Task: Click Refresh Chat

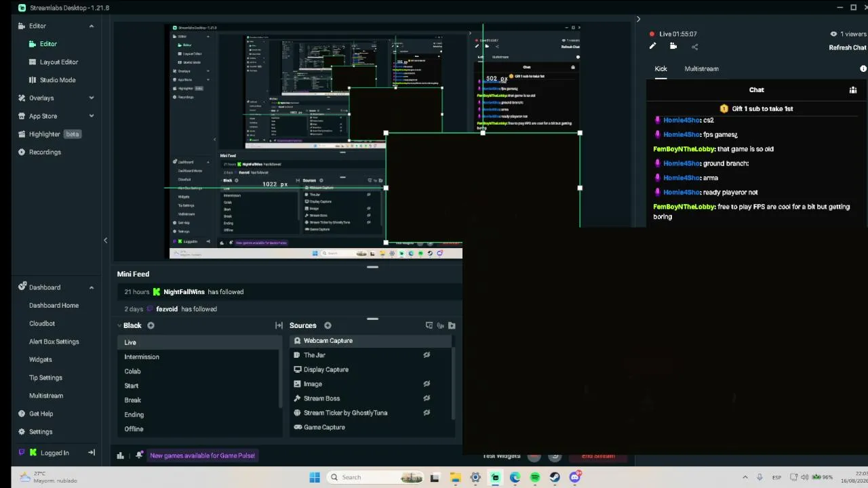Action: click(848, 47)
